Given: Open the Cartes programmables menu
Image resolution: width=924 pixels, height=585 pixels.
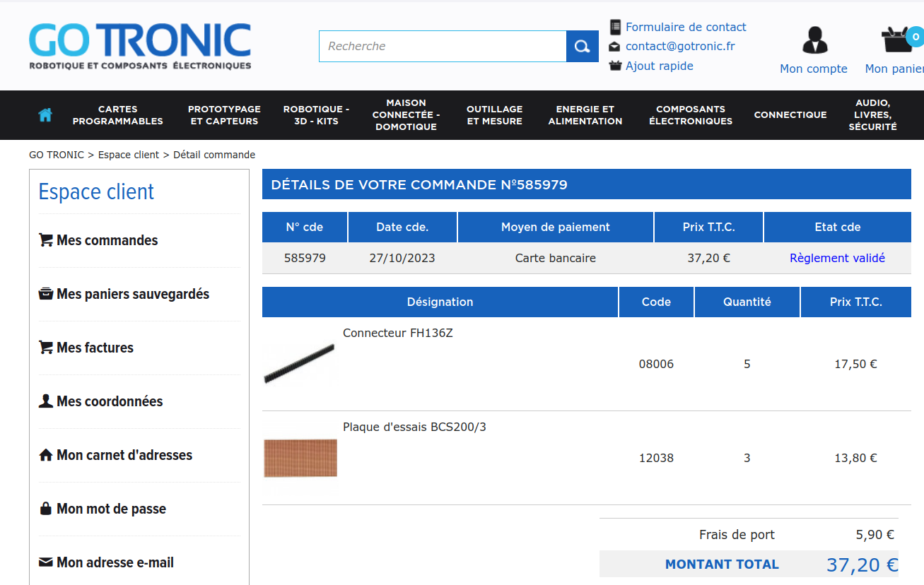Looking at the screenshot, I should coord(117,115).
